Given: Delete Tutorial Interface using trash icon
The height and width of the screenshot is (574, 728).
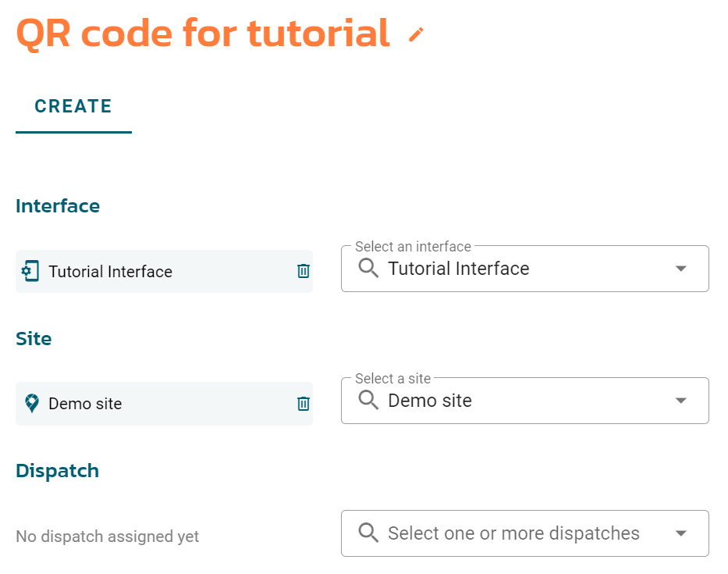Looking at the screenshot, I should pyautogui.click(x=304, y=271).
